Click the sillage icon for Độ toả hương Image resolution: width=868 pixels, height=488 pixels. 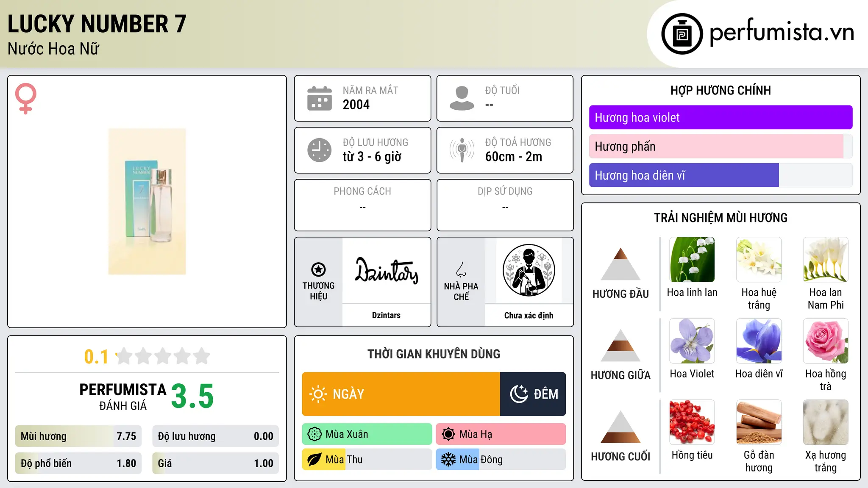pos(462,150)
